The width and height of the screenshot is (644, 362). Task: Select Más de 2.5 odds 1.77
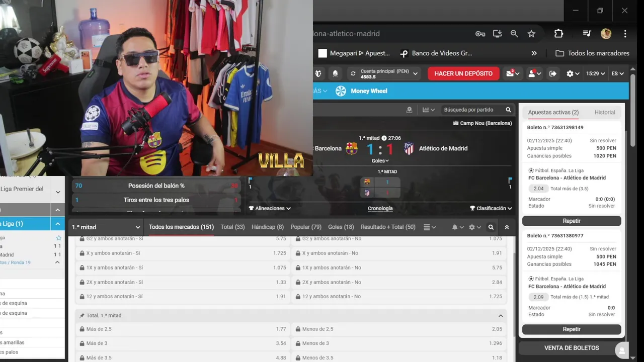(183, 329)
